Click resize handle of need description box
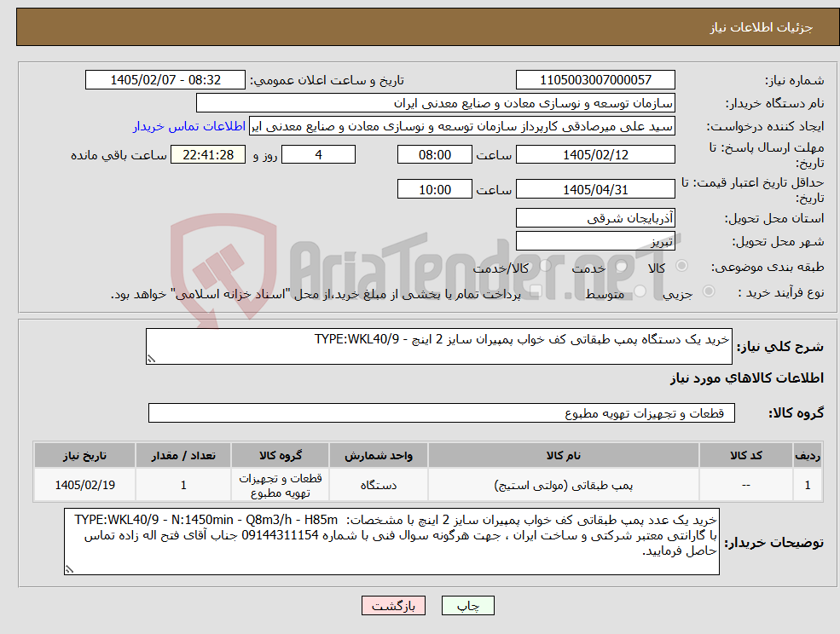The image size is (840, 634). click(x=151, y=360)
